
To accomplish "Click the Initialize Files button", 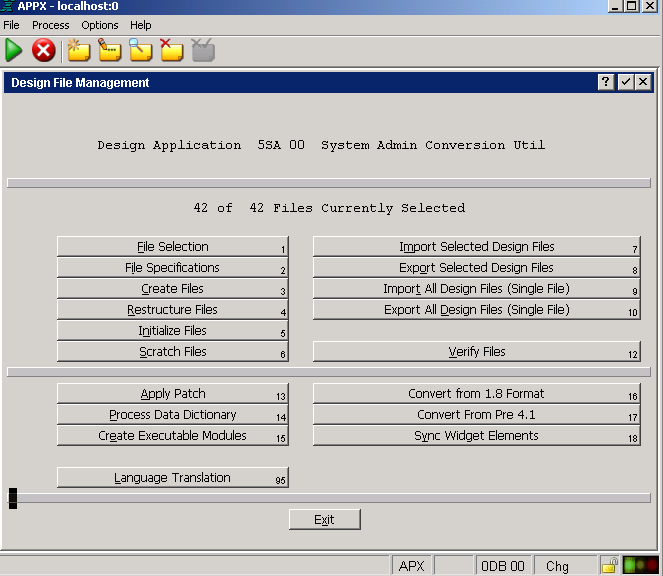I will click(x=173, y=331).
